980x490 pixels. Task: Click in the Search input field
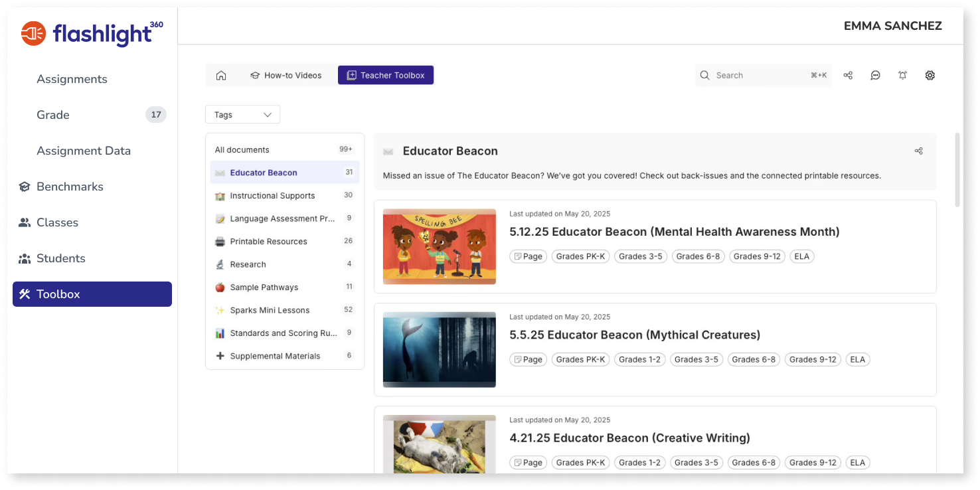pos(764,76)
